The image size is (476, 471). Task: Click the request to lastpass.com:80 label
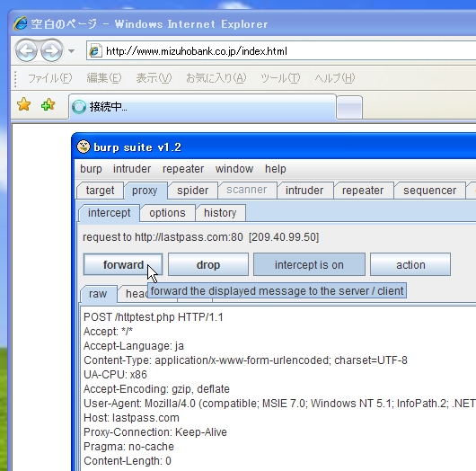coord(200,237)
